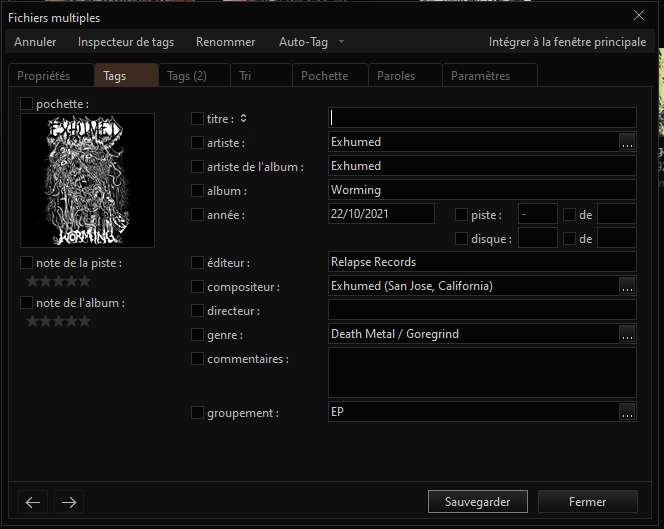Click the disque number field

[x=537, y=238]
